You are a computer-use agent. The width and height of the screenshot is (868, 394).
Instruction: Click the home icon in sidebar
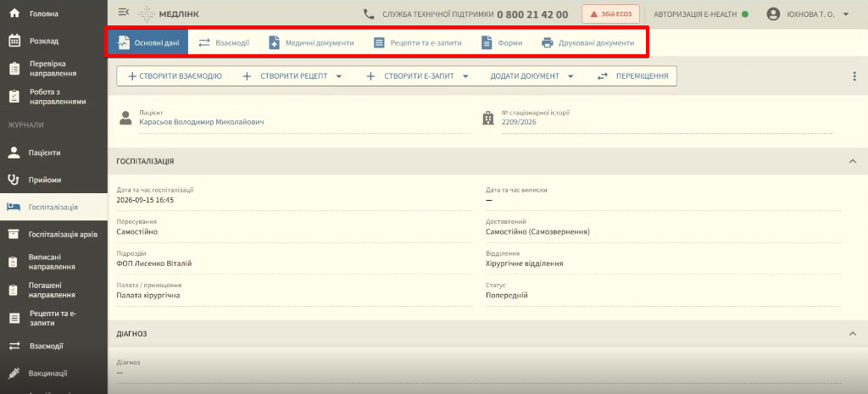click(15, 14)
